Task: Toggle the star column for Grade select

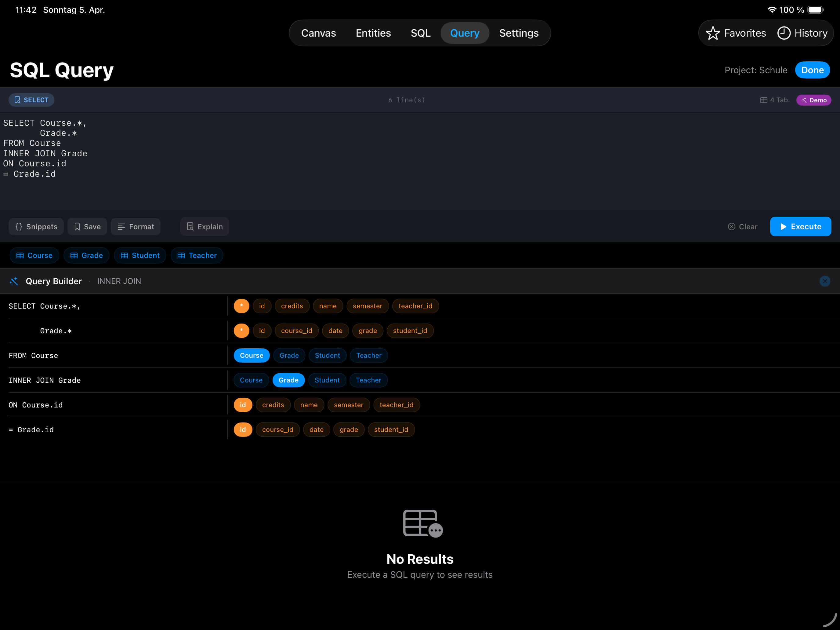Action: coord(241,331)
